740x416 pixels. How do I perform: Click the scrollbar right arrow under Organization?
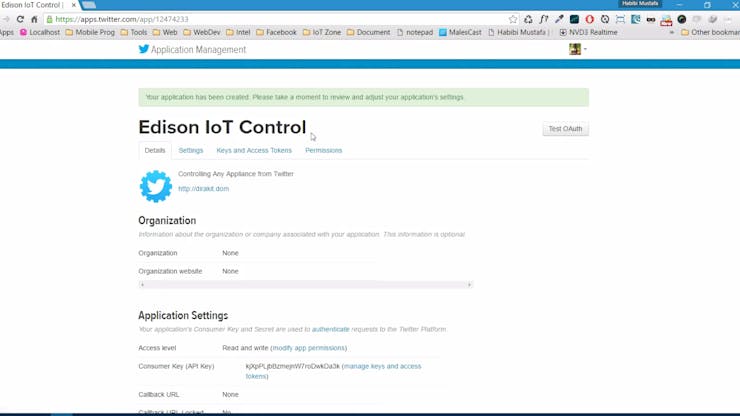point(469,285)
